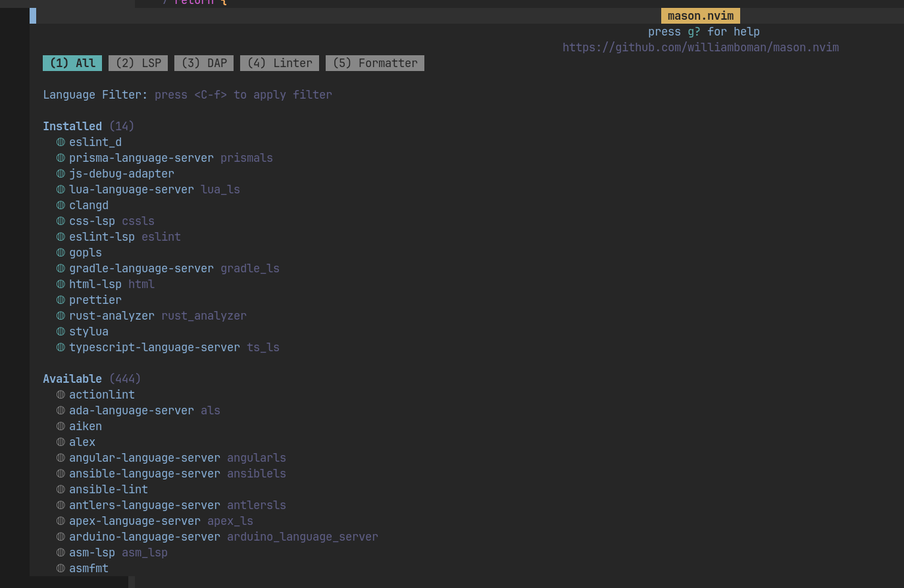Click the icon beside js-debug-adapter
This screenshot has height=588, width=904.
tap(61, 174)
